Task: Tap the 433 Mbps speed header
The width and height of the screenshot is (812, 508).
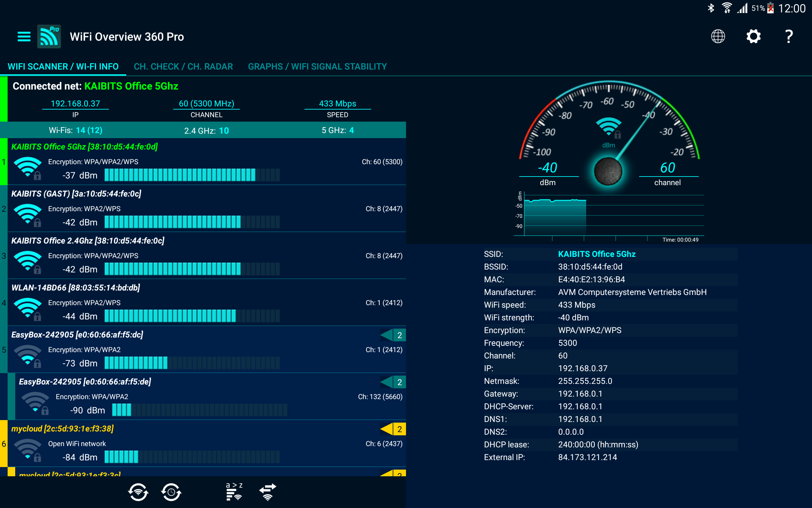Action: tap(337, 104)
